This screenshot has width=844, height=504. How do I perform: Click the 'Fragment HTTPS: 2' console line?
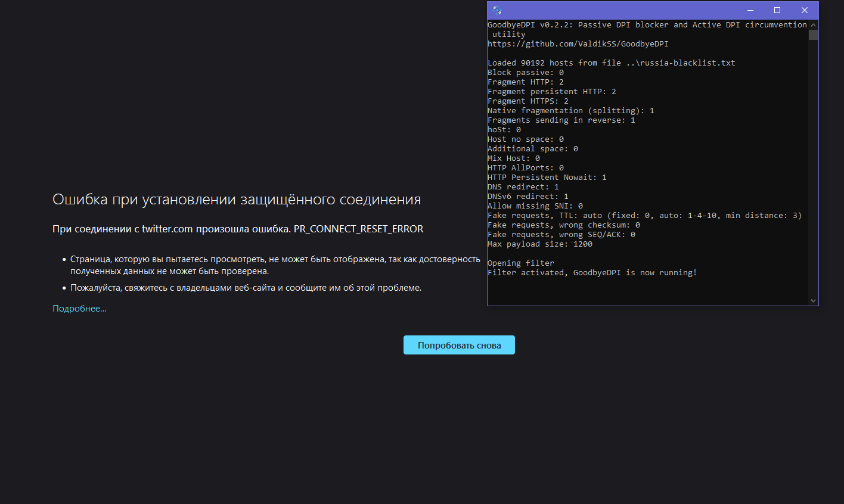(x=528, y=101)
